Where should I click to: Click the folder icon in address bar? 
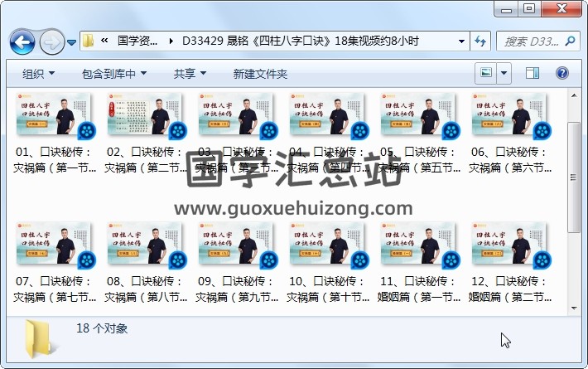89,41
